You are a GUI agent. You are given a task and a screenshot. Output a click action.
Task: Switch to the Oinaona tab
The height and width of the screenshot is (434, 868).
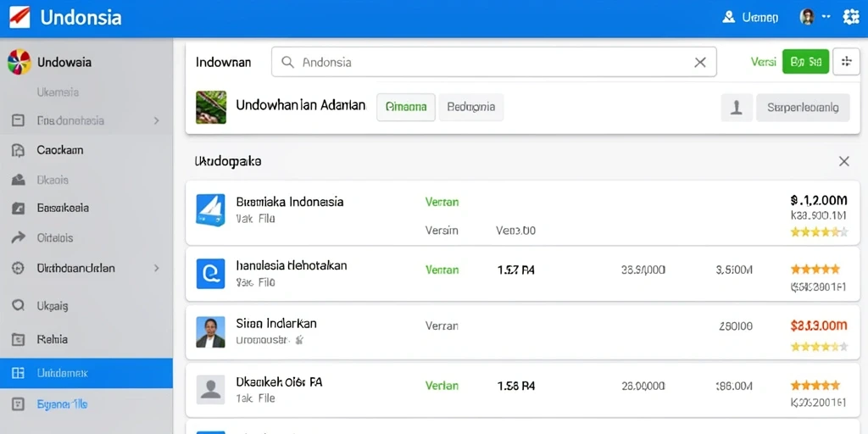(406, 107)
